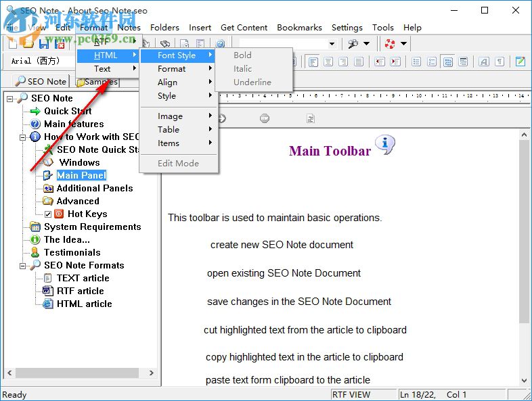The image size is (532, 401).
Task: Increase paragraph indent icon
Action: pos(395,62)
